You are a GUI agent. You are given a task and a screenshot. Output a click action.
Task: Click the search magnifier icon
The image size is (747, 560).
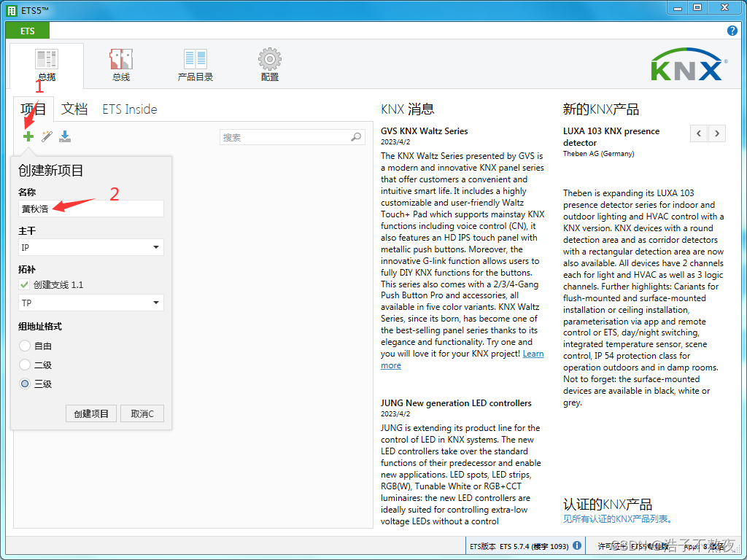[356, 137]
